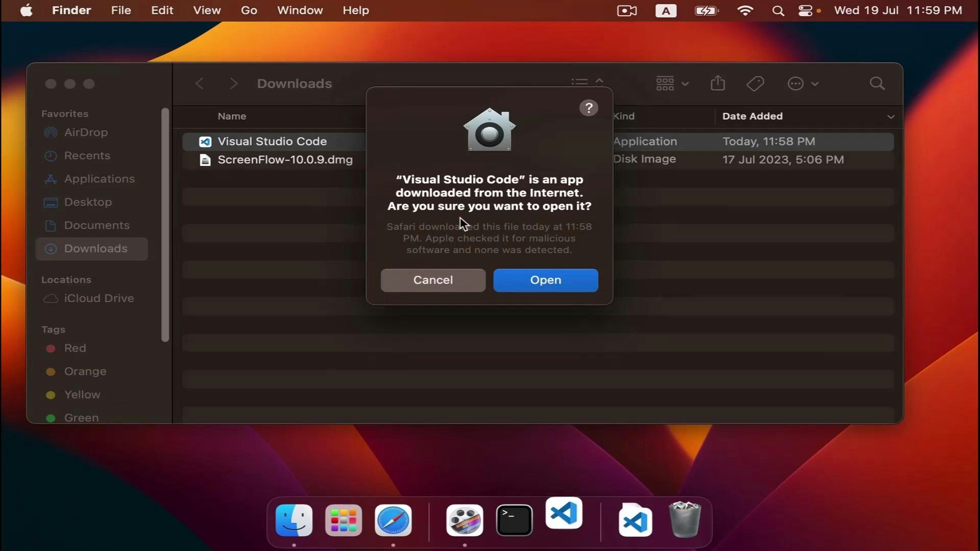The image size is (980, 551).
Task: Select Documents in the sidebar
Action: (96, 226)
